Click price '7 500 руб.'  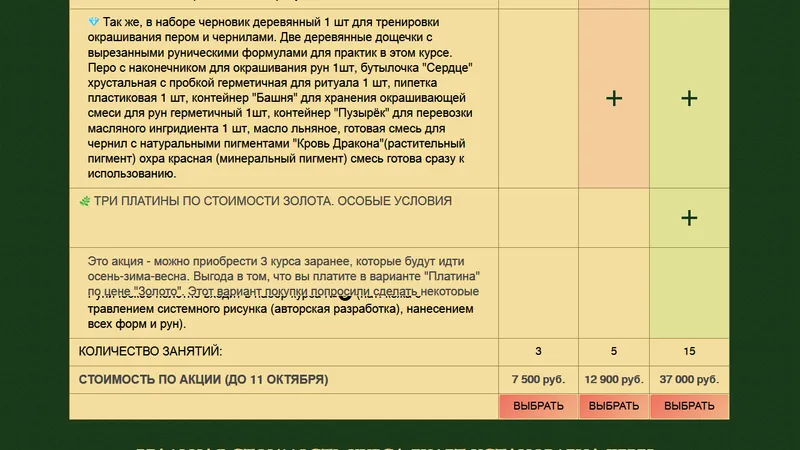click(538, 380)
